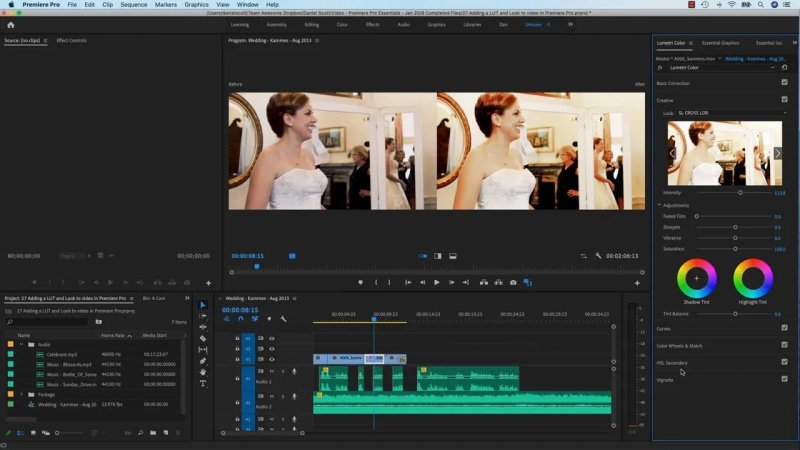This screenshot has width=800, height=450.
Task: Toggle V2 track output eye
Action: [272, 349]
